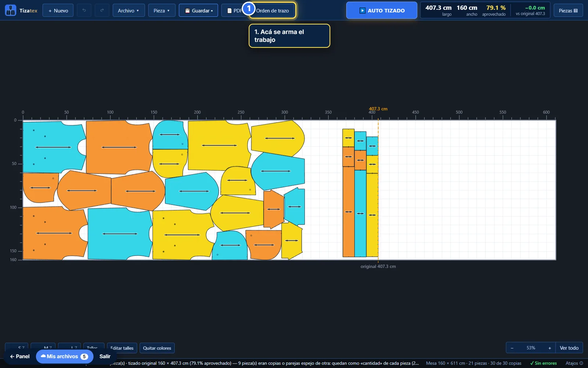The image size is (588, 368).
Task: Select the tall orange strip pattern piece
Action: [x=348, y=212]
